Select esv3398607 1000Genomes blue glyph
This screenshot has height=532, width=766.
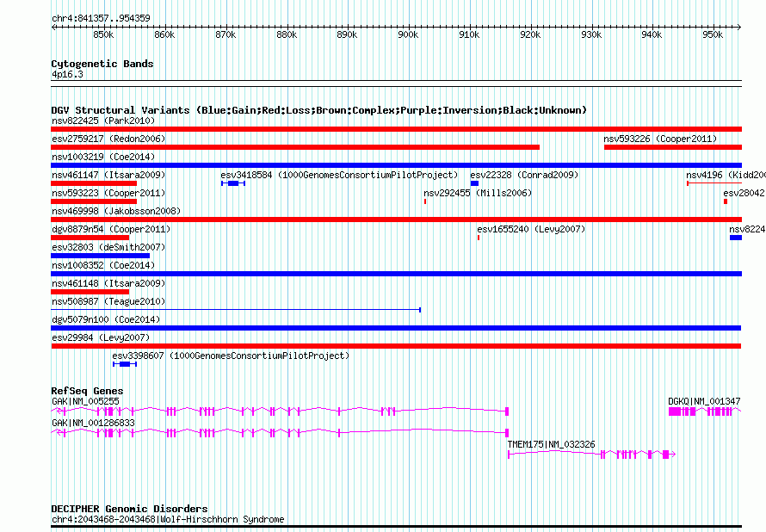click(125, 364)
